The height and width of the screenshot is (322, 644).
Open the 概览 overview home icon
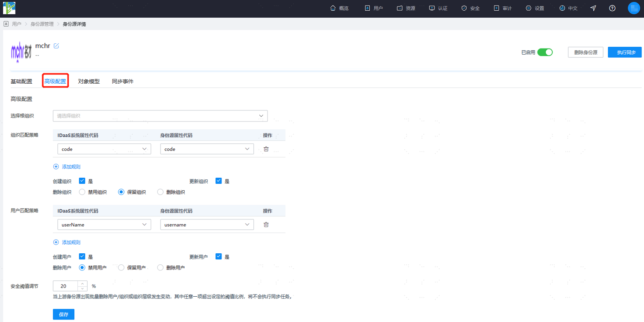333,8
